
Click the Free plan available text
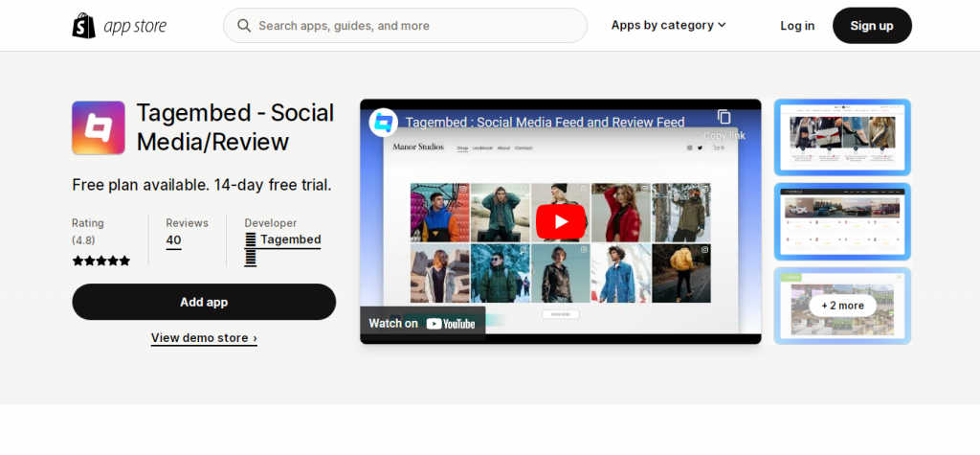pyautogui.click(x=202, y=185)
